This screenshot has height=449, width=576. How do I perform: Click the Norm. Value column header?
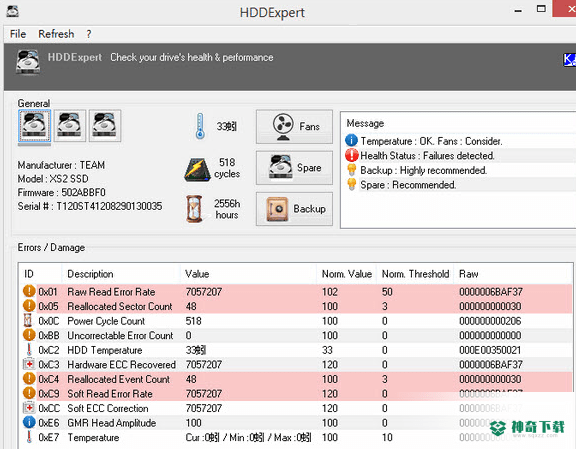coord(347,274)
